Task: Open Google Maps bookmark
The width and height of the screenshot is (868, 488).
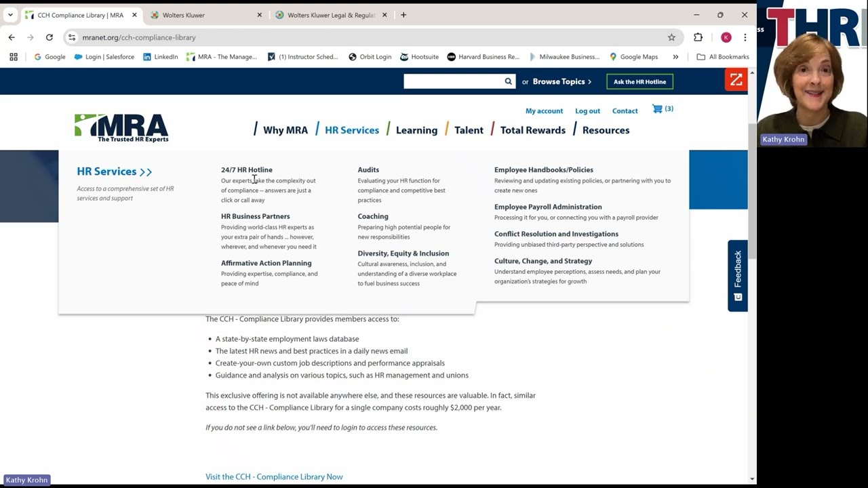Action: pyautogui.click(x=633, y=57)
